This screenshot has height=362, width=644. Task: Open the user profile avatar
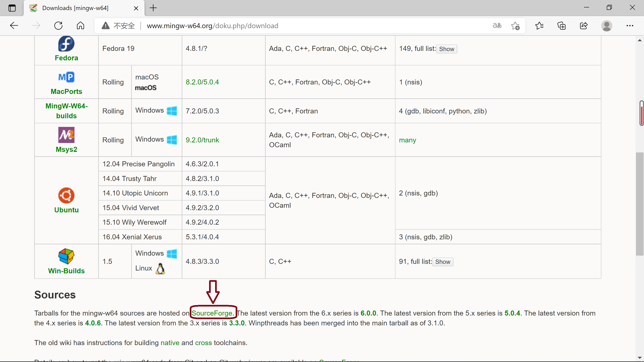(x=607, y=26)
